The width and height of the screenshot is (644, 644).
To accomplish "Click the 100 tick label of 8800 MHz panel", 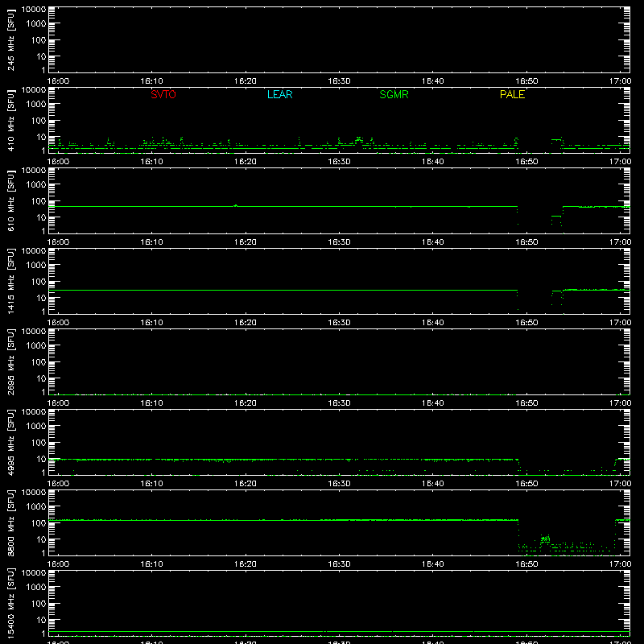I will tap(39, 522).
